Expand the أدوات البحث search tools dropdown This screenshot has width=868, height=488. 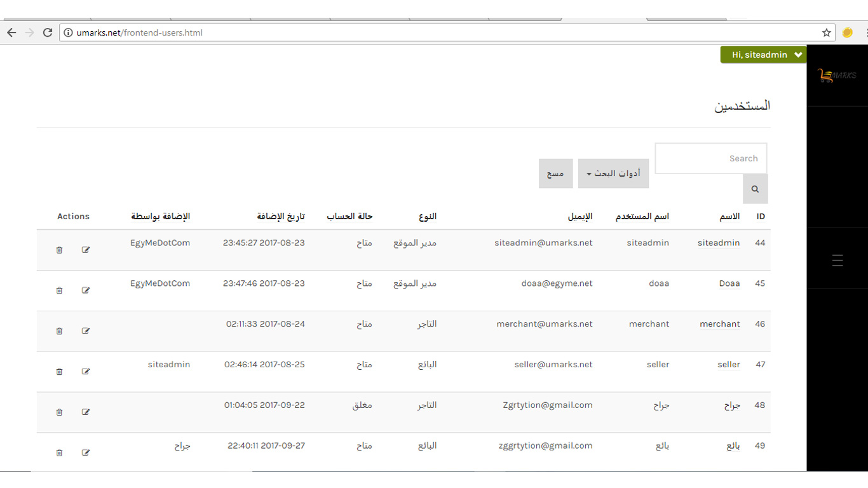(613, 173)
